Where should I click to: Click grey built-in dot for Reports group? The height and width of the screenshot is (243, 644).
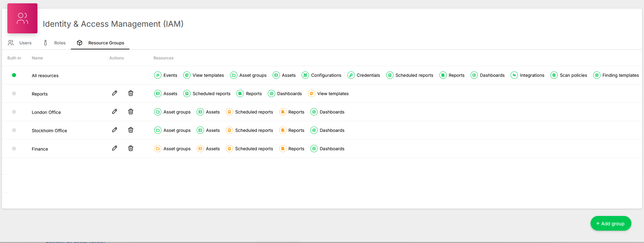click(14, 93)
